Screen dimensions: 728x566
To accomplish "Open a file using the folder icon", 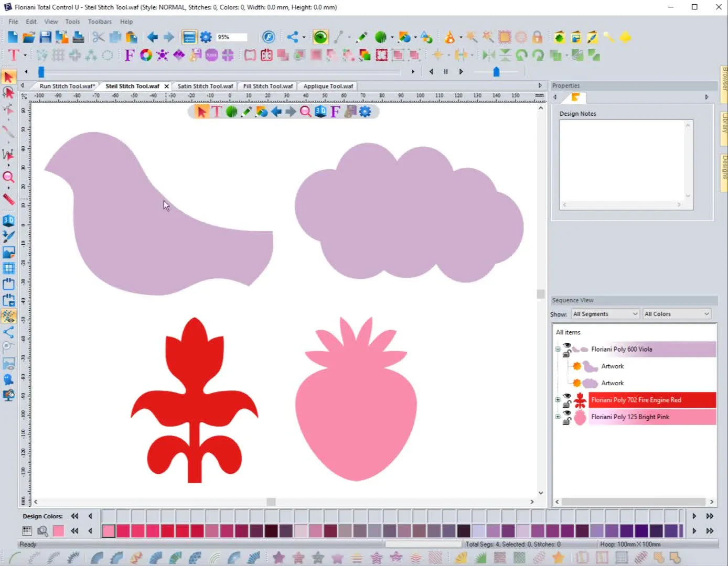I will 29,37.
